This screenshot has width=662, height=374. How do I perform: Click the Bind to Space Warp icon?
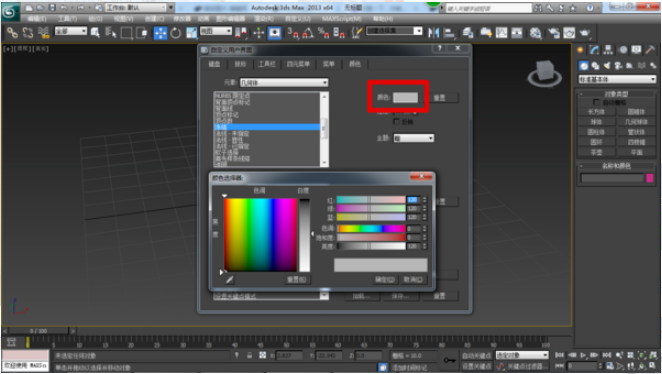[43, 33]
